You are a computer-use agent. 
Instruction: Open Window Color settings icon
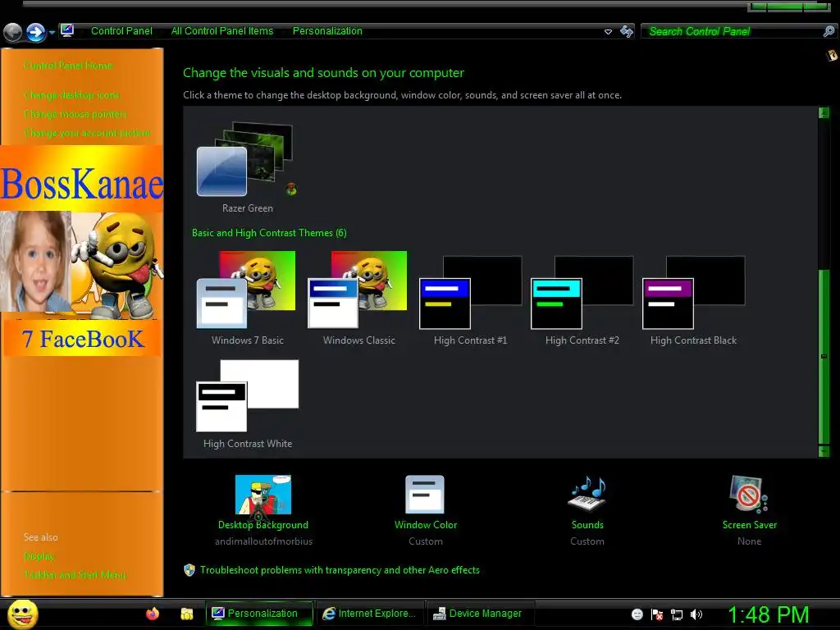point(425,495)
